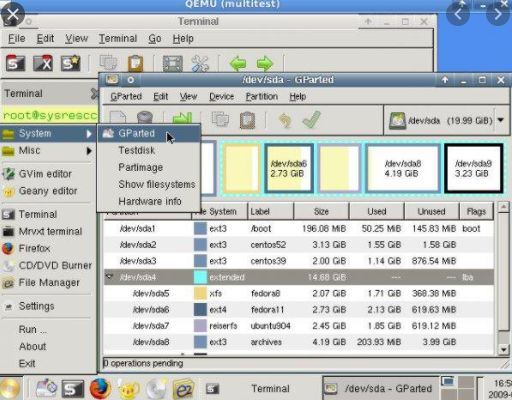Click the show desktop icon in taskbar
This screenshot has height=400, width=512.
point(46,388)
